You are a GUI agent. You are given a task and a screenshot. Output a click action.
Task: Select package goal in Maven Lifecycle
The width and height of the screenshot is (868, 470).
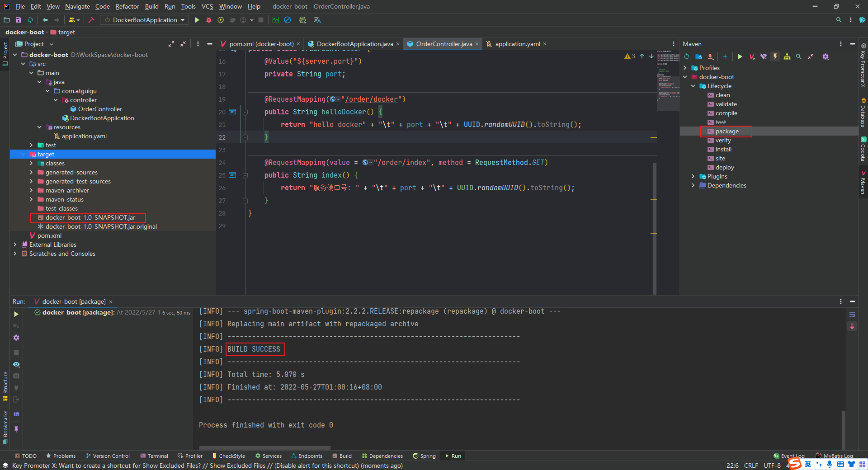726,131
